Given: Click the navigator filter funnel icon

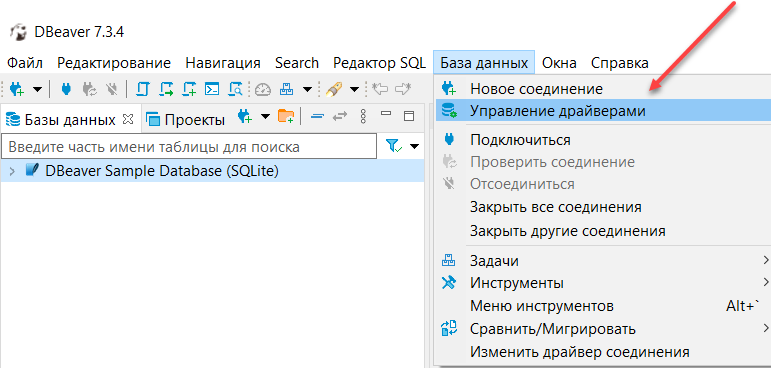Looking at the screenshot, I should tap(394, 146).
